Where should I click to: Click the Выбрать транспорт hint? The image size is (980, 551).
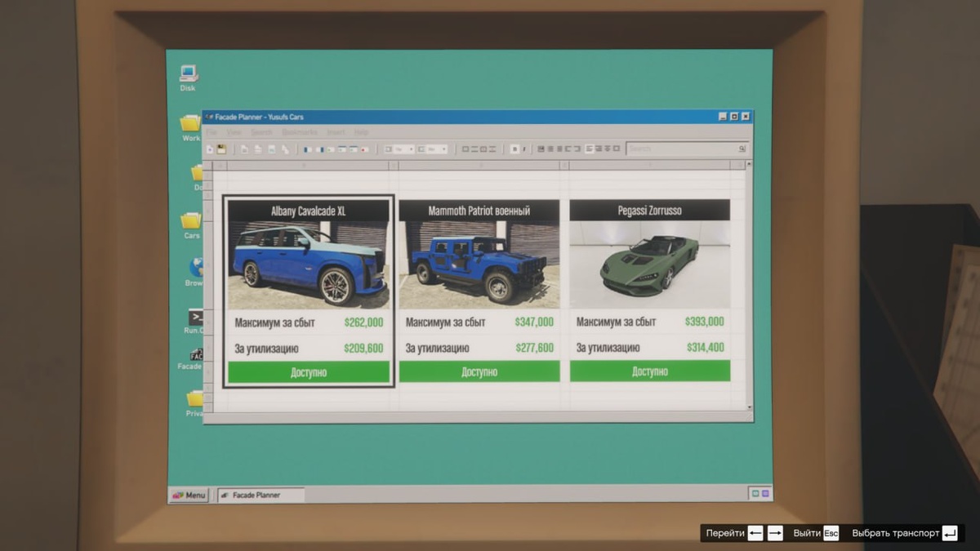pos(904,533)
